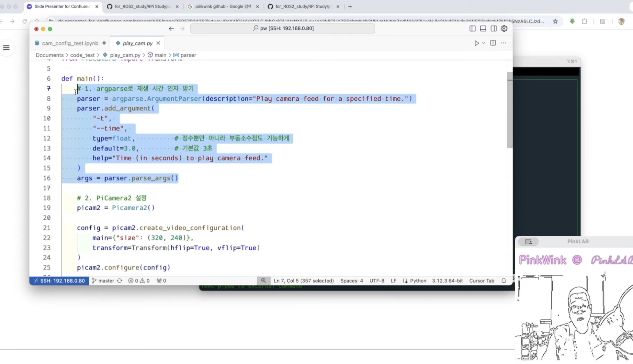Toggle the primary side bar layout icon
633x364 pixels.
(472, 28)
